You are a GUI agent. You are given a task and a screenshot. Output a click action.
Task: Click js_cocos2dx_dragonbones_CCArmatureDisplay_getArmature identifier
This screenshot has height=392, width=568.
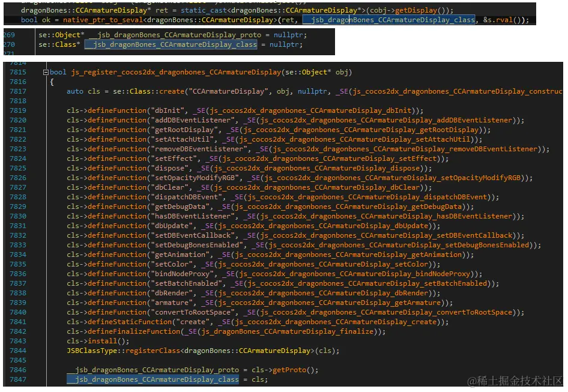pos(329,303)
